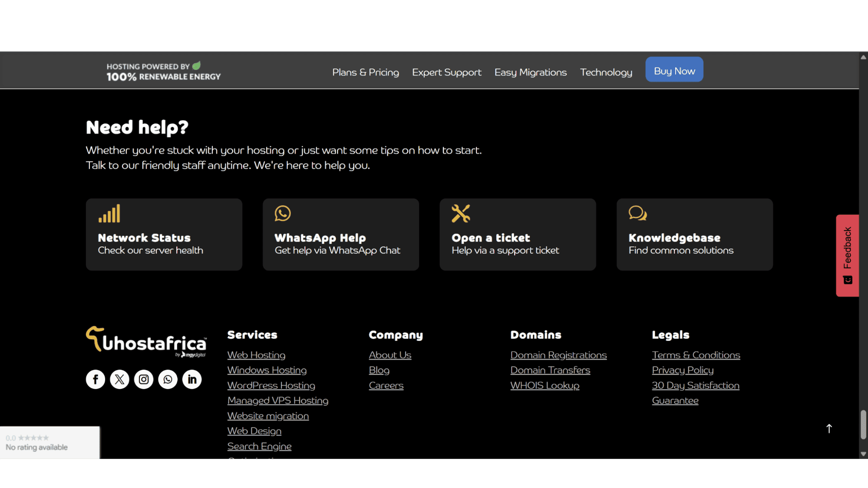Click the scrollbar down arrow

(x=863, y=454)
